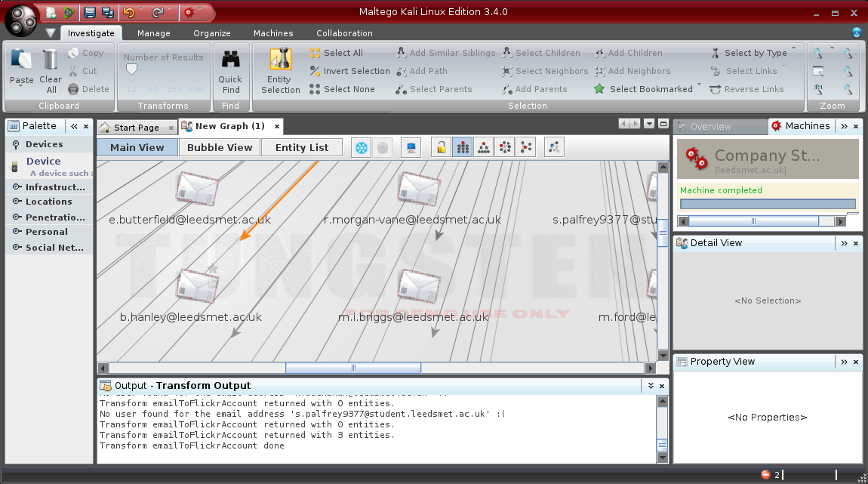868x484 pixels.
Task: Select the e.butterfield@leedsmet.ac.uk email entity
Action: pos(197,188)
